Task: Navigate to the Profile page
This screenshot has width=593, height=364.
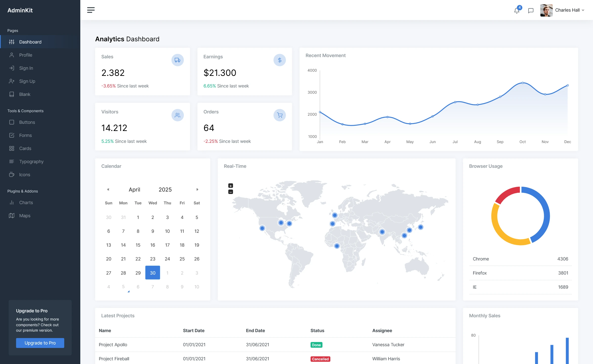Action: (26, 55)
